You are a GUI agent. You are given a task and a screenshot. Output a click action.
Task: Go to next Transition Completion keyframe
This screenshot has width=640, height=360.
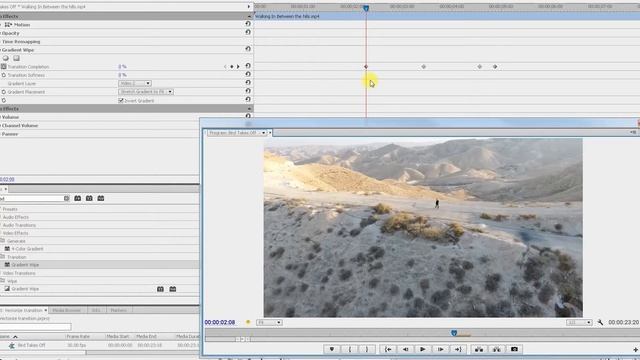pos(238,67)
